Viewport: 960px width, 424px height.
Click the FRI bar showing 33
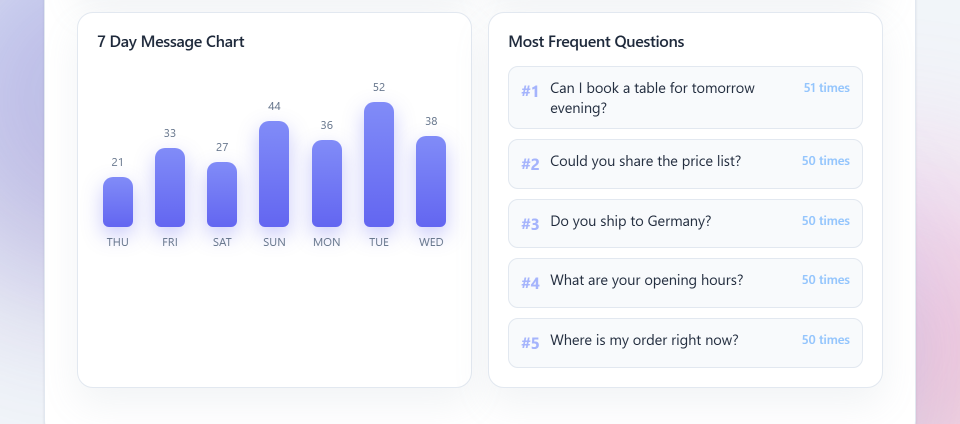tap(170, 187)
